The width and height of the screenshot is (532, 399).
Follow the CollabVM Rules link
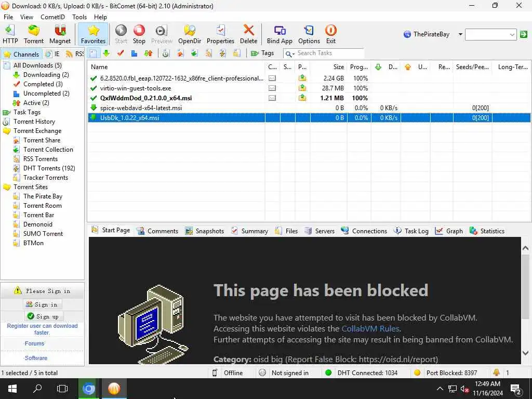[370, 328]
